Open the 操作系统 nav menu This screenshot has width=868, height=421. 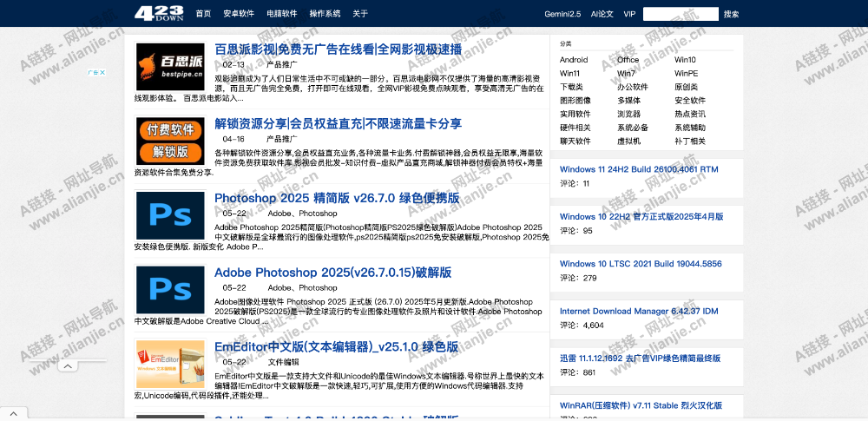pyautogui.click(x=325, y=14)
